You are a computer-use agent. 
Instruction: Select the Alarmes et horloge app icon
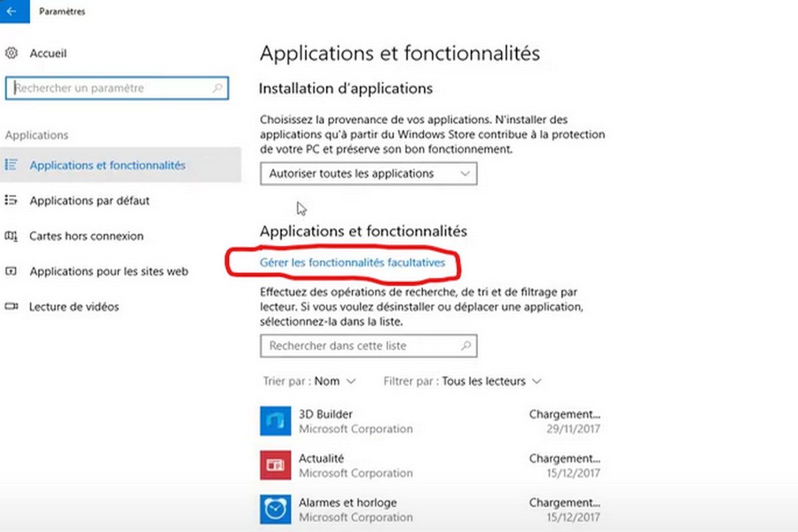[275, 509]
